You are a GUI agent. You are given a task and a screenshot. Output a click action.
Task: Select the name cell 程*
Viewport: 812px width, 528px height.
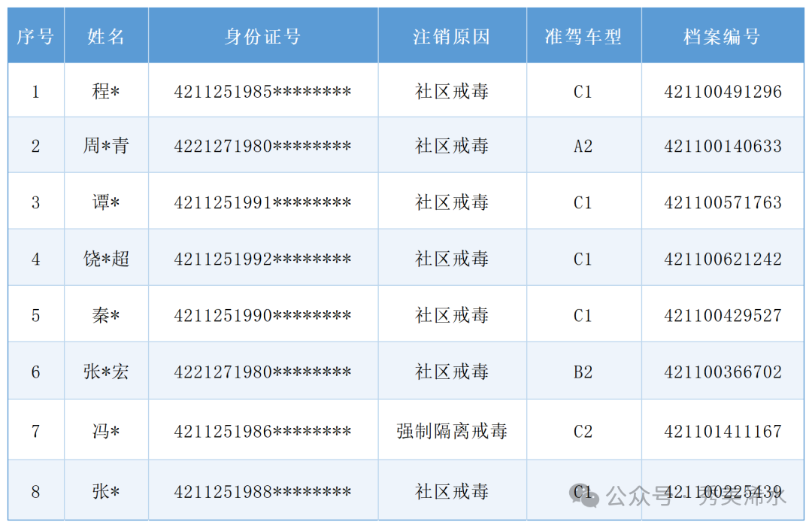(x=106, y=92)
